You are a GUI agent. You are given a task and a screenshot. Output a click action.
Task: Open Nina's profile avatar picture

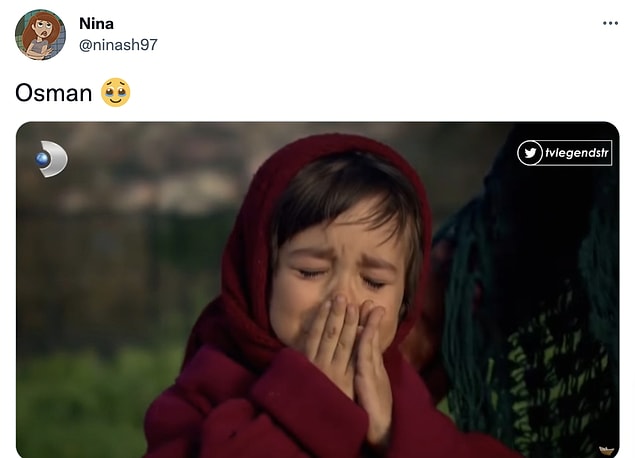[x=40, y=35]
